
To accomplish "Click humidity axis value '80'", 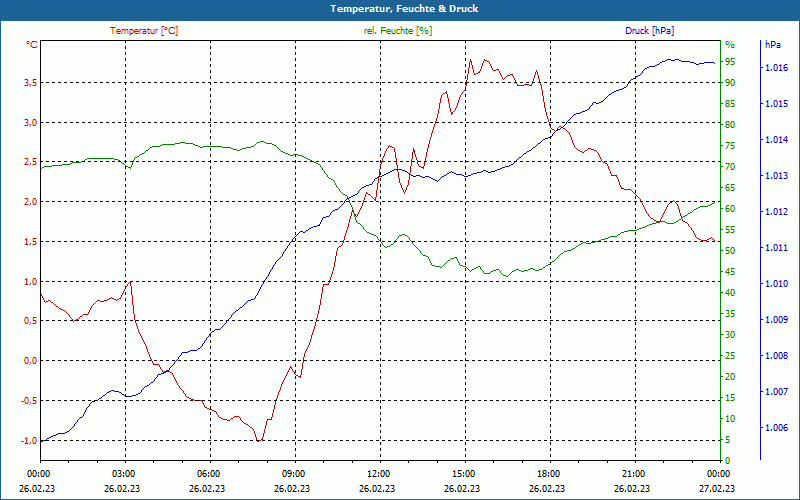I will (730, 124).
